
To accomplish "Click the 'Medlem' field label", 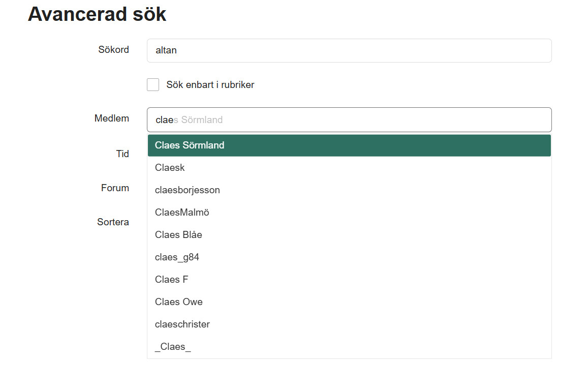I will pos(111,118).
